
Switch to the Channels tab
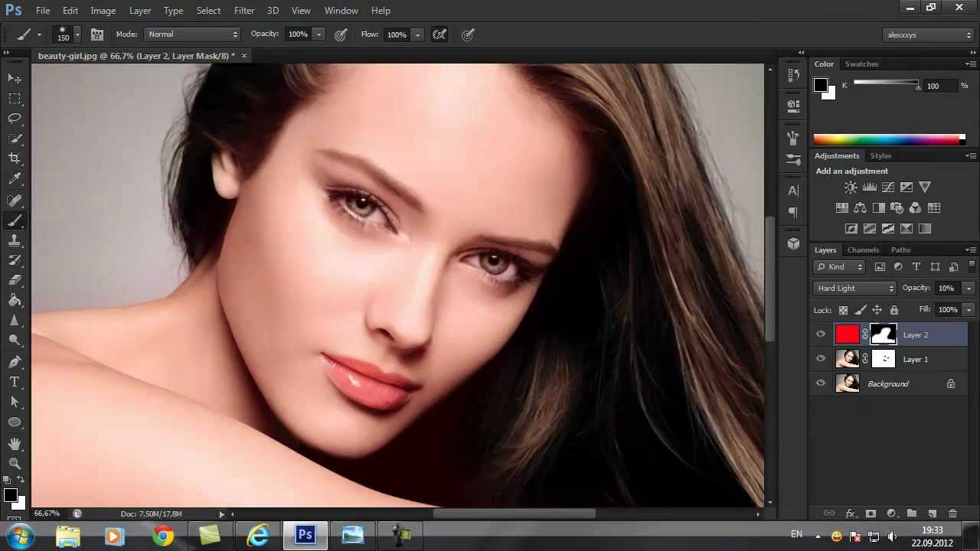point(863,250)
